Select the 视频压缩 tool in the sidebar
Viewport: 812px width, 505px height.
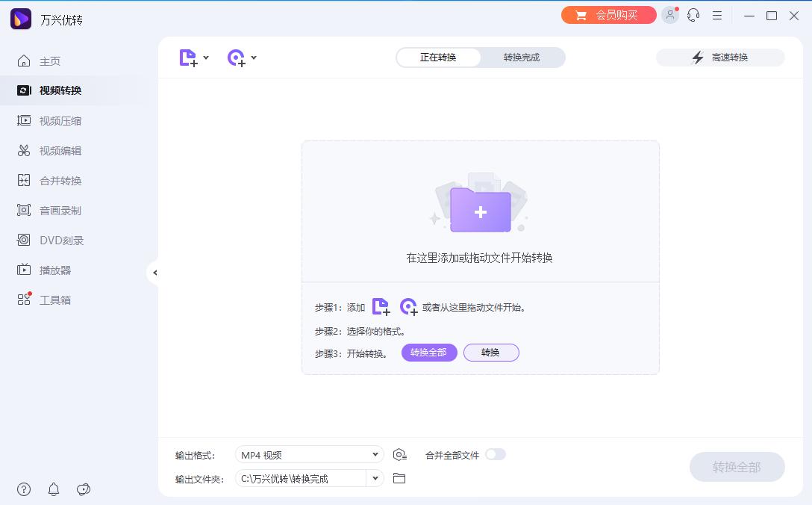coord(60,120)
